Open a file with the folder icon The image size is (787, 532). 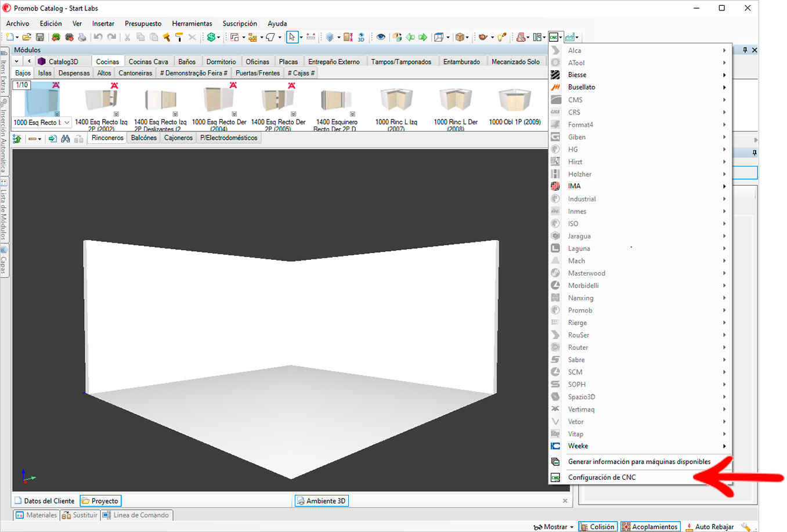tap(27, 37)
